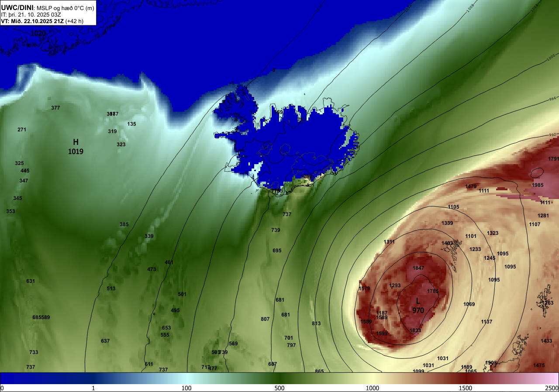Click the value 695 south of Iceland

click(x=277, y=251)
